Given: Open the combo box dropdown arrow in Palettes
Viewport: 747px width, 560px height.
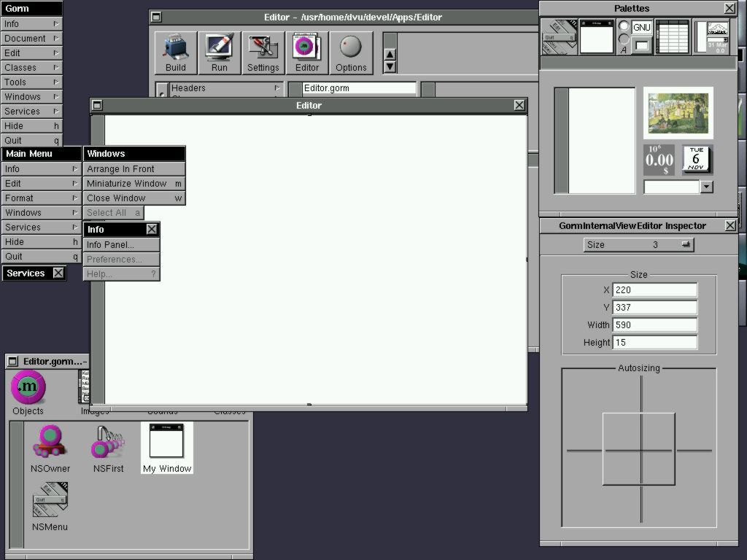Looking at the screenshot, I should (x=706, y=187).
